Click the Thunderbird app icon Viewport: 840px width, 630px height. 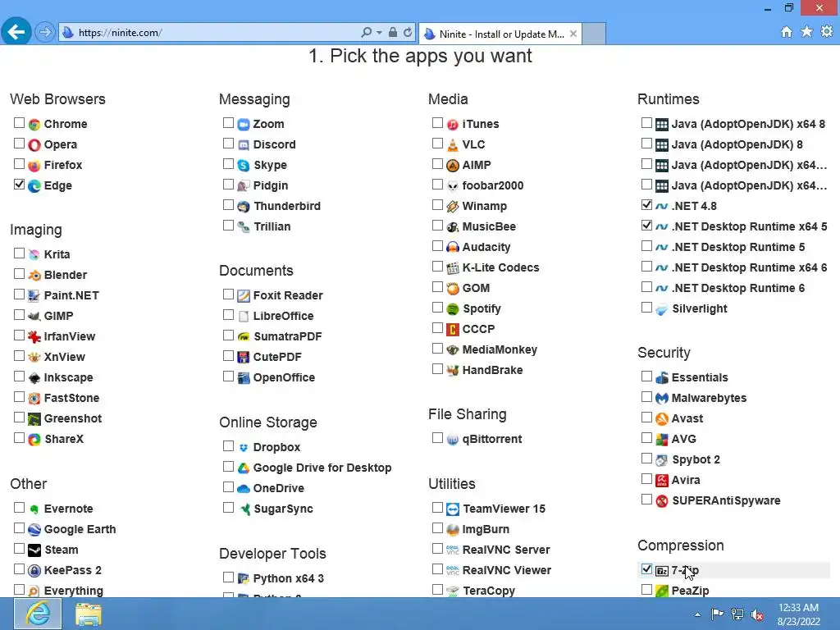pos(243,206)
